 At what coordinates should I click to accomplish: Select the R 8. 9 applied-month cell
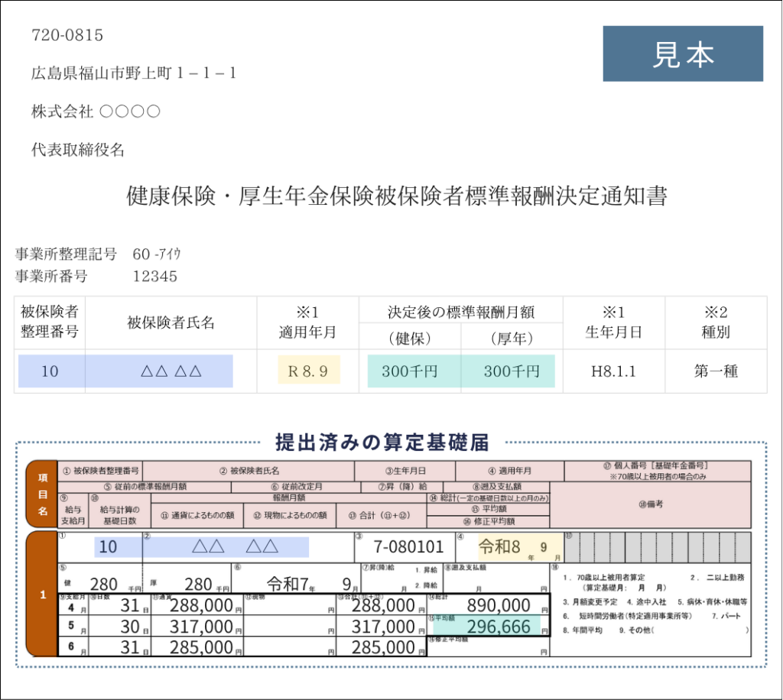(308, 371)
